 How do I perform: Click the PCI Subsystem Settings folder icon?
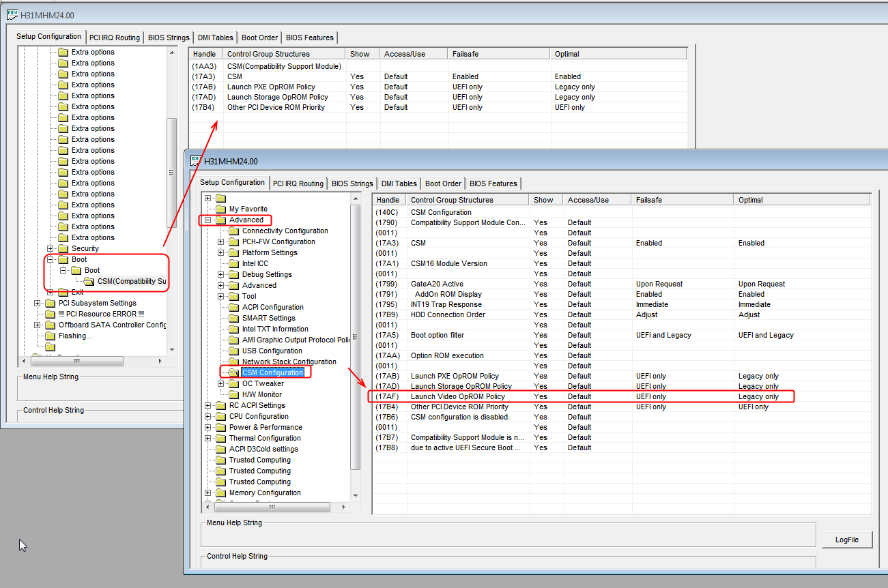[51, 303]
